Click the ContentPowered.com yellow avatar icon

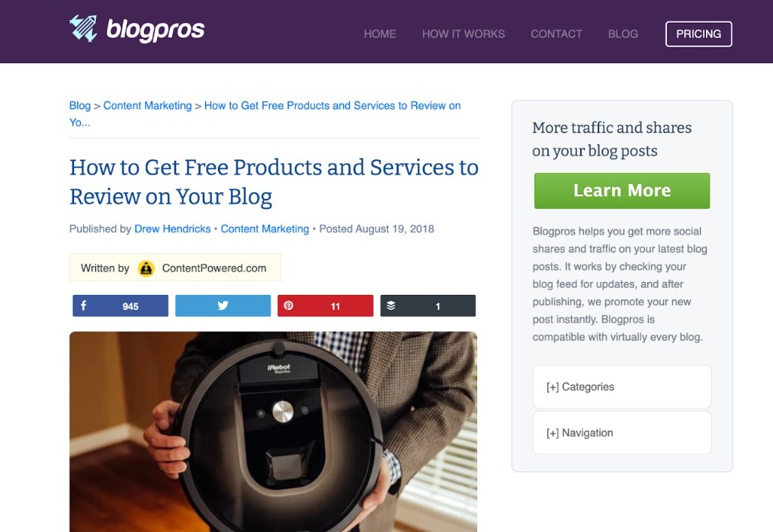(x=146, y=268)
